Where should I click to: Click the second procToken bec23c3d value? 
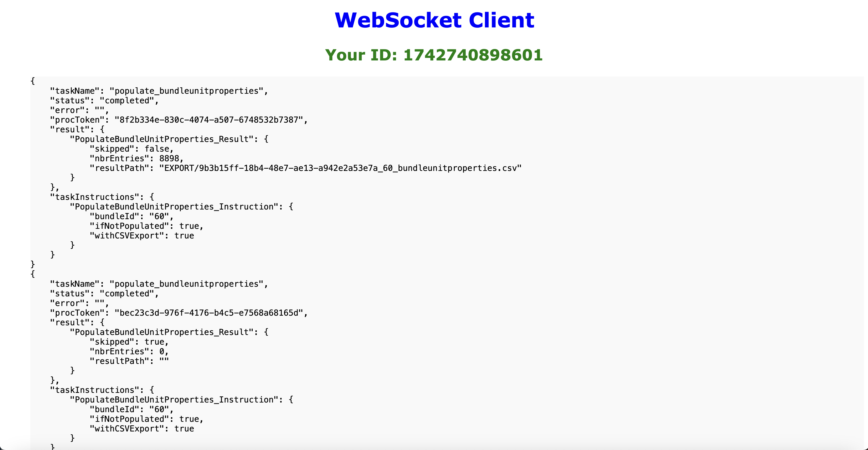[x=209, y=313]
